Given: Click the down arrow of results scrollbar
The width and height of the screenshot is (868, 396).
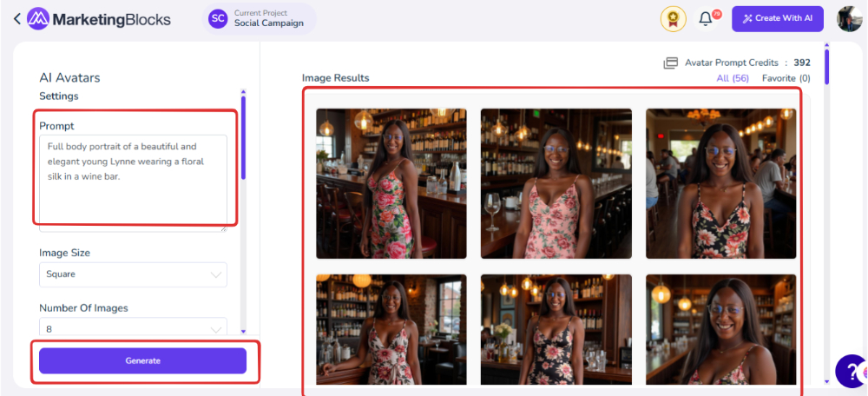Looking at the screenshot, I should (827, 381).
